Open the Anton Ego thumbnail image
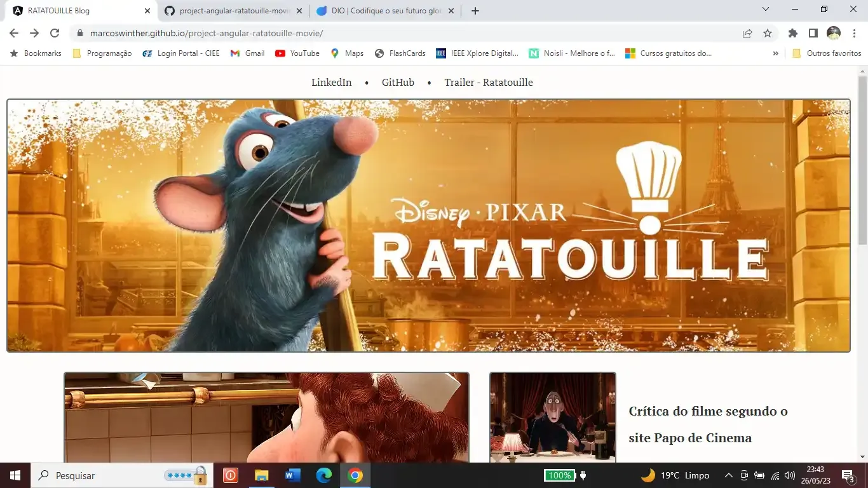The image size is (868, 488). click(553, 417)
